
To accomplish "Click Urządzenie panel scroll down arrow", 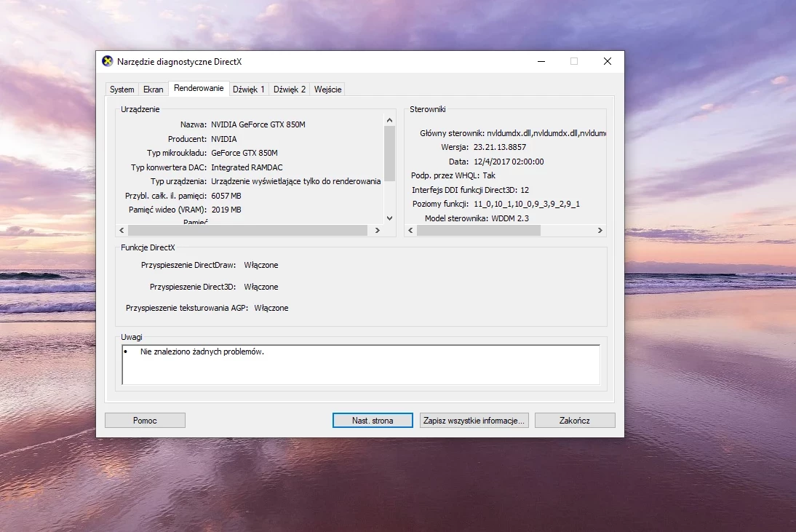I will [389, 218].
